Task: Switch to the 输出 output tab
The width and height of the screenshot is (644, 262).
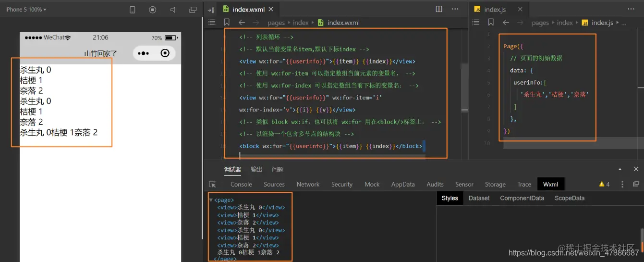Action: tap(256, 169)
